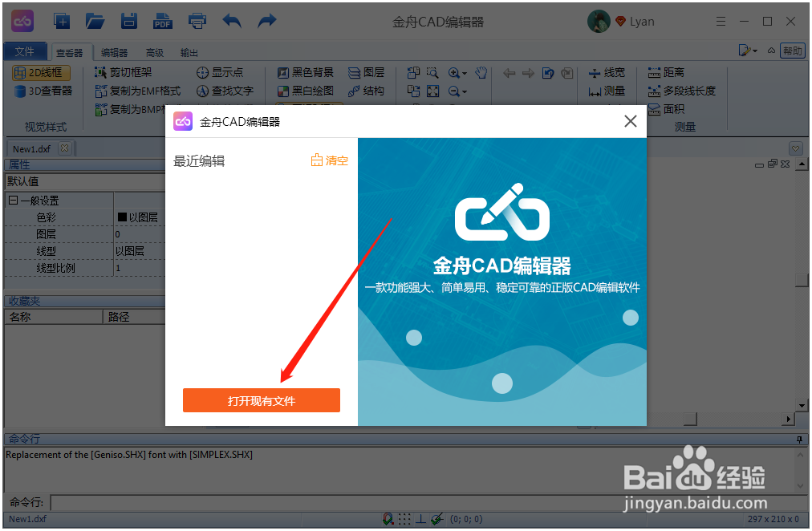This screenshot has width=812, height=531.
Task: Click the horizontal scrollbar right arrow
Action: pyautogui.click(x=788, y=419)
